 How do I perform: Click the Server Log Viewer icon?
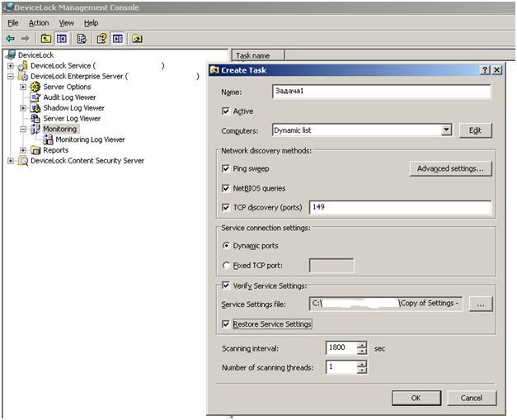pyautogui.click(x=35, y=119)
